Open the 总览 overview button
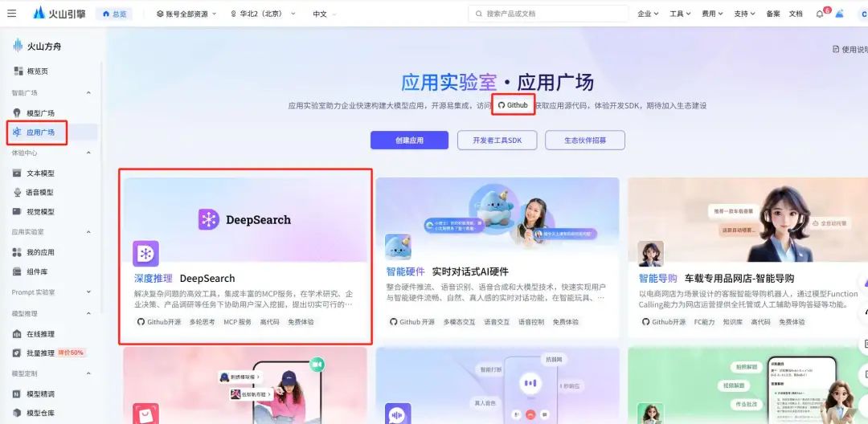This screenshot has height=424, width=868. [114, 14]
